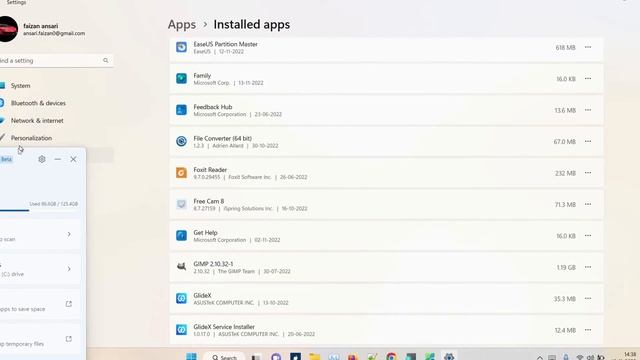Open the Chat icon in the taskbar

pos(276,357)
